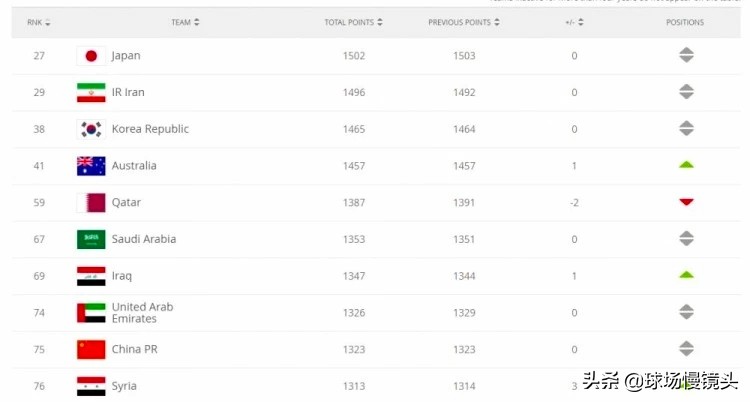Click the Qatar flag icon

[91, 203]
